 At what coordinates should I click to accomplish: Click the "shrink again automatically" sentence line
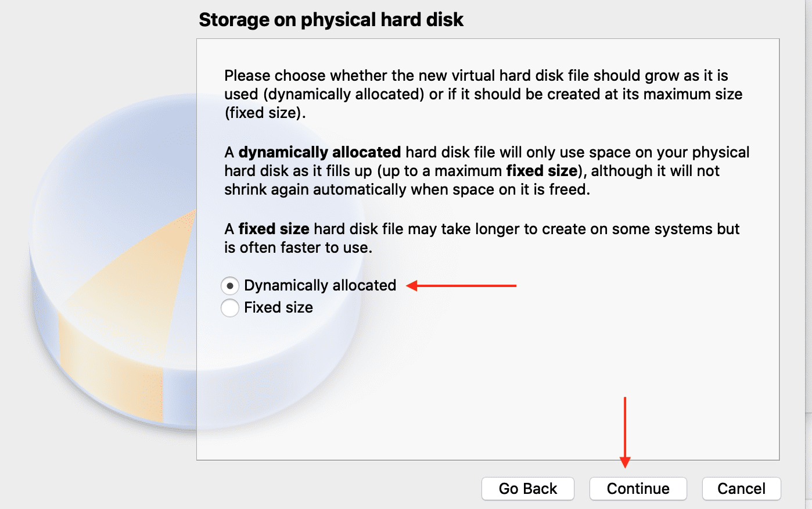[407, 189]
